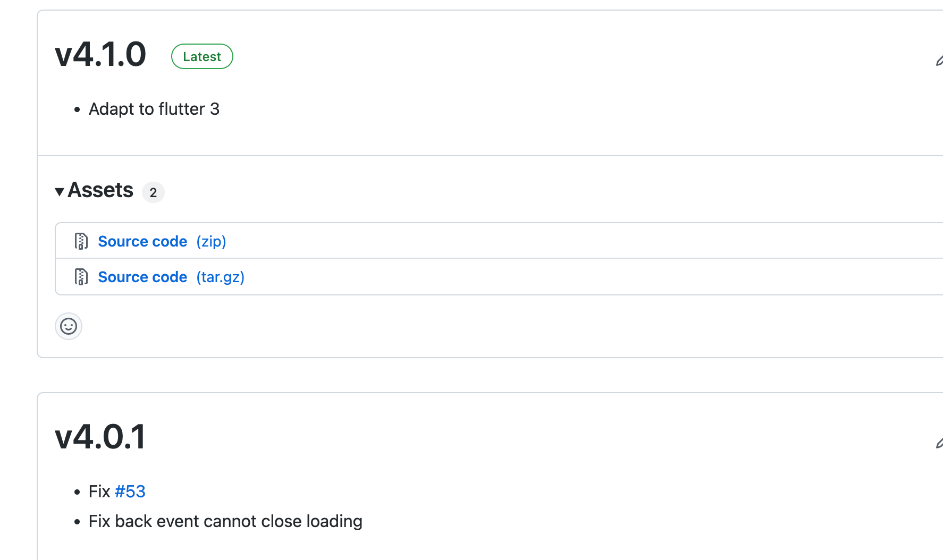Select the v4.1.0 release heading
This screenshot has height=560, width=943.
[100, 55]
